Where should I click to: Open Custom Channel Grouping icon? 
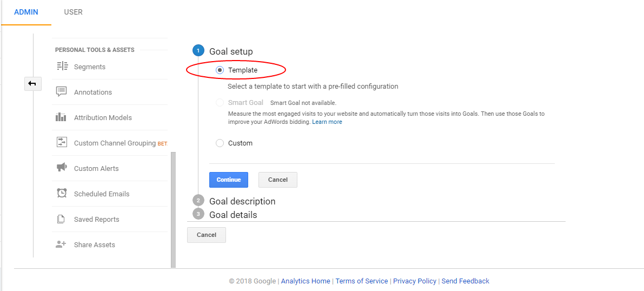tap(62, 143)
